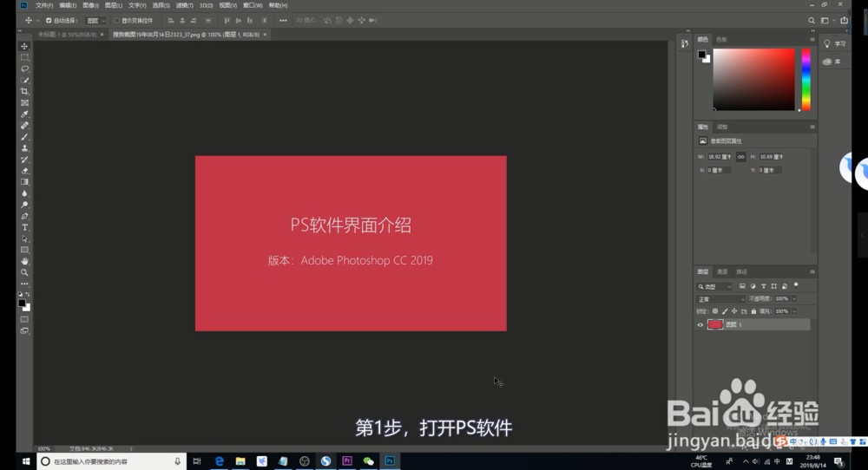Toggle lock all padlock icon

(753, 311)
